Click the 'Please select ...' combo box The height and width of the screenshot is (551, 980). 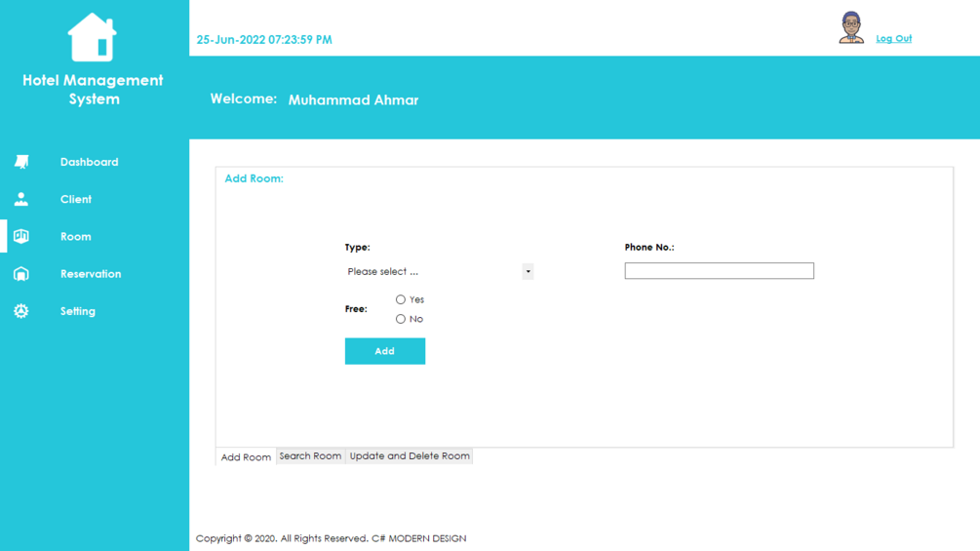tap(440, 271)
